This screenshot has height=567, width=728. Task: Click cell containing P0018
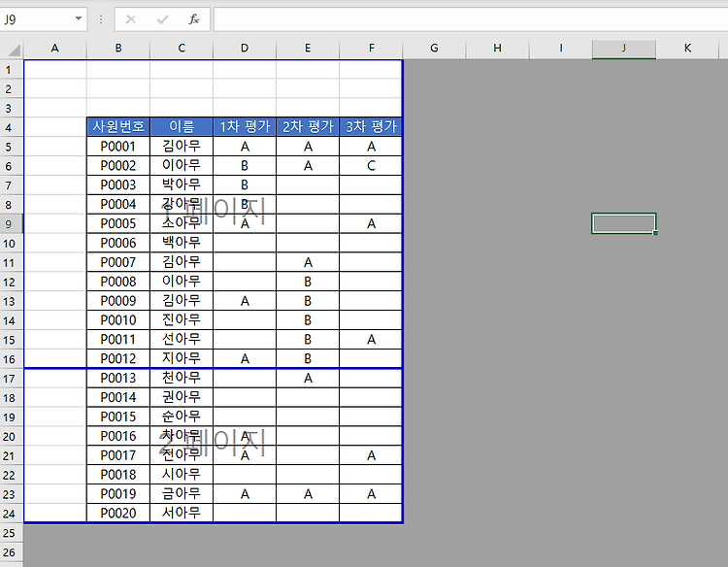(118, 475)
